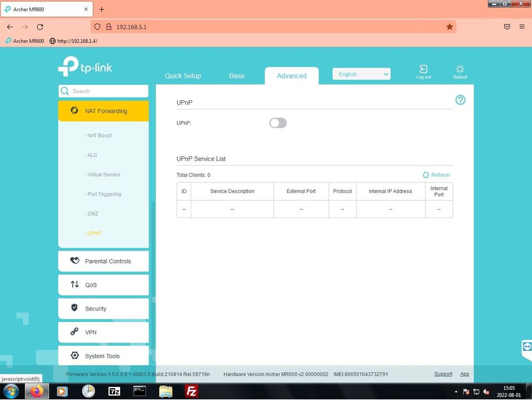Open the help question mark icon
The height and width of the screenshot is (411, 532).
point(460,100)
